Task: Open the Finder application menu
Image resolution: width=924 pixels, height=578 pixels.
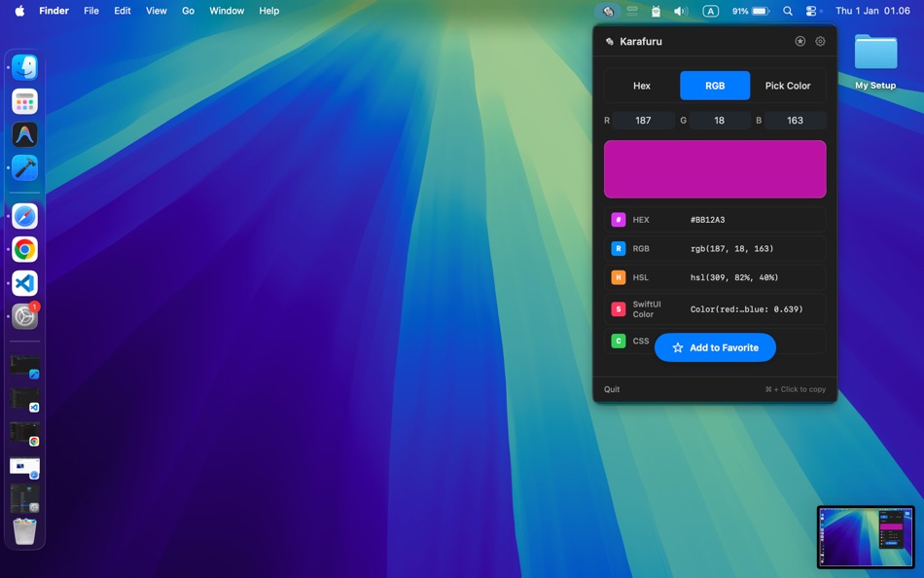Action: 54,11
